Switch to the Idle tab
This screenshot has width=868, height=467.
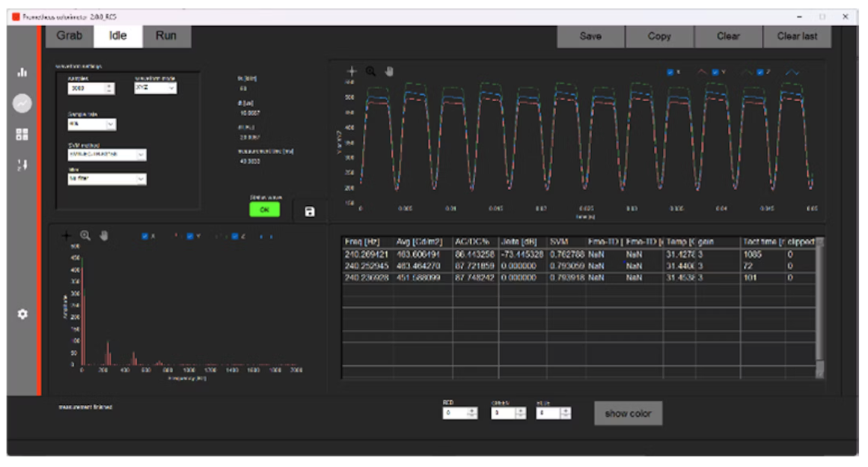click(118, 36)
